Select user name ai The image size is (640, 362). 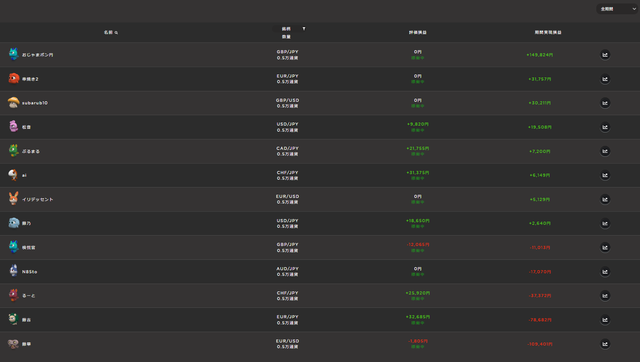(x=24, y=175)
